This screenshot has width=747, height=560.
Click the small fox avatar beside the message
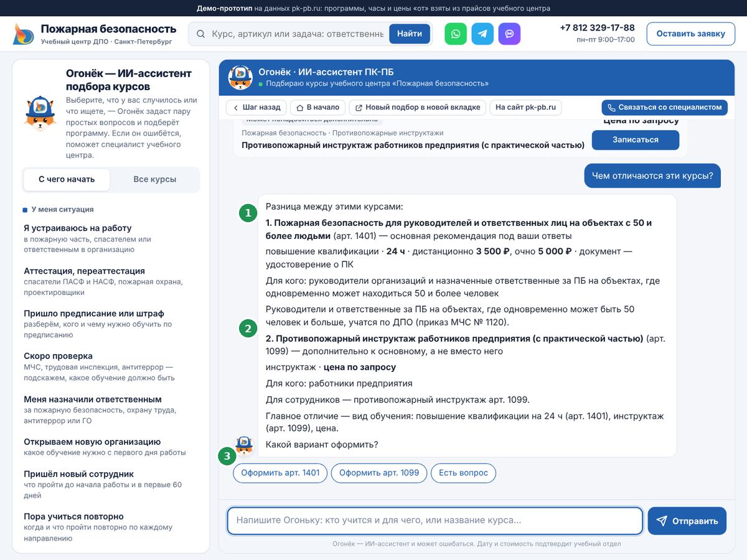point(244,446)
